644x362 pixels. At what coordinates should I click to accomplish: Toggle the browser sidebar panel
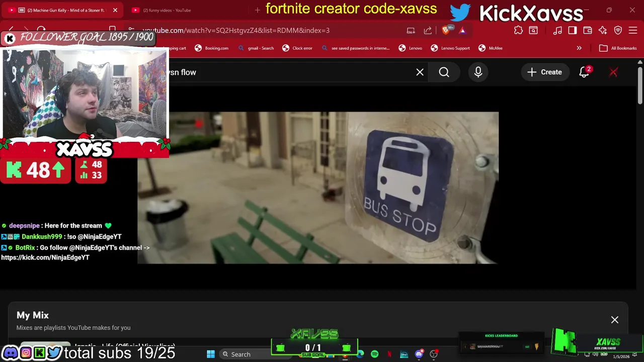click(x=573, y=31)
